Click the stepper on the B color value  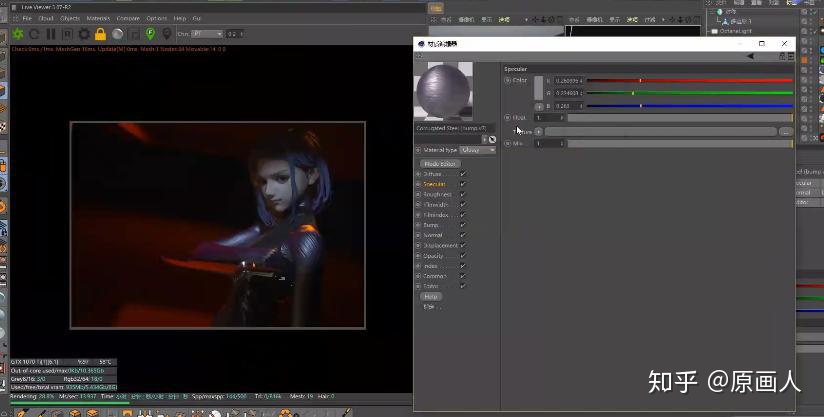pyautogui.click(x=581, y=106)
